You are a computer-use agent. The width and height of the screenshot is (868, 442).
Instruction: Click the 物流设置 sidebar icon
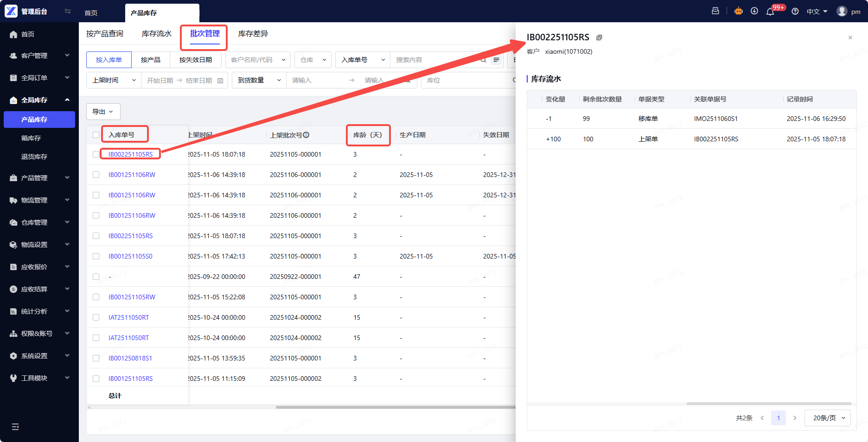(x=13, y=245)
